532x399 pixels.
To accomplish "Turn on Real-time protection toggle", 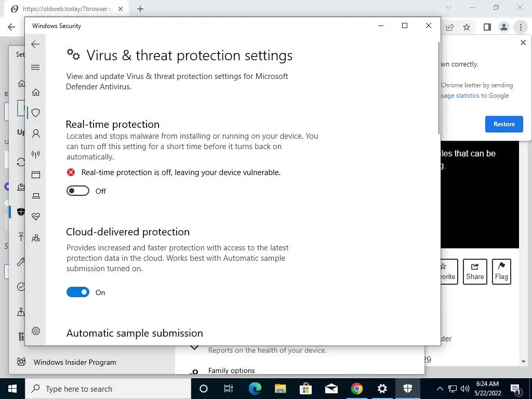I will [78, 191].
